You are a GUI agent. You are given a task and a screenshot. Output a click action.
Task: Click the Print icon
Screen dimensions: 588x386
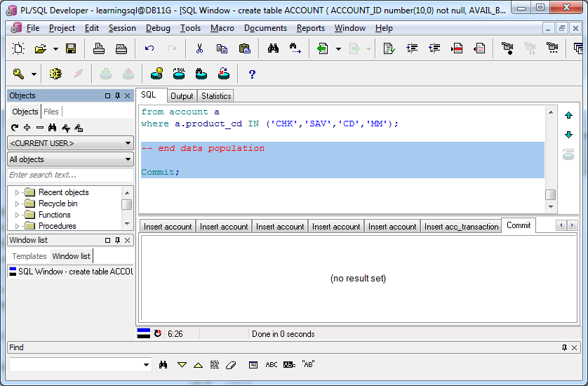click(x=99, y=48)
